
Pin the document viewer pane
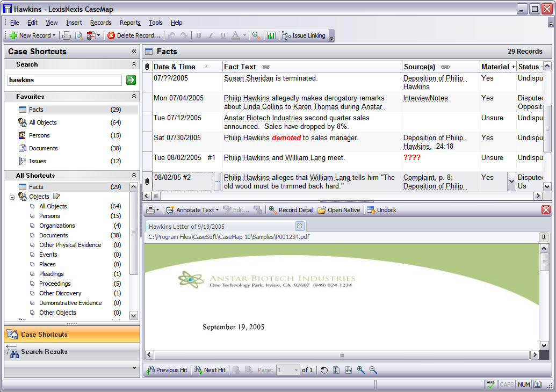click(x=544, y=237)
